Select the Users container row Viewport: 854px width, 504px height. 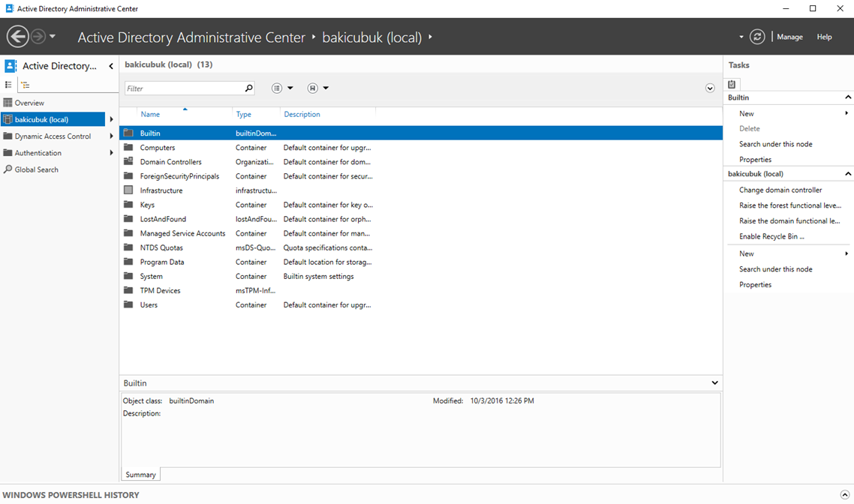pyautogui.click(x=421, y=304)
